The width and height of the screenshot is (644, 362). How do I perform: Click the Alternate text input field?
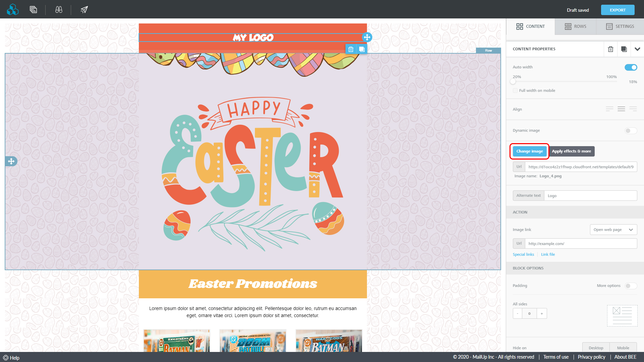(590, 196)
